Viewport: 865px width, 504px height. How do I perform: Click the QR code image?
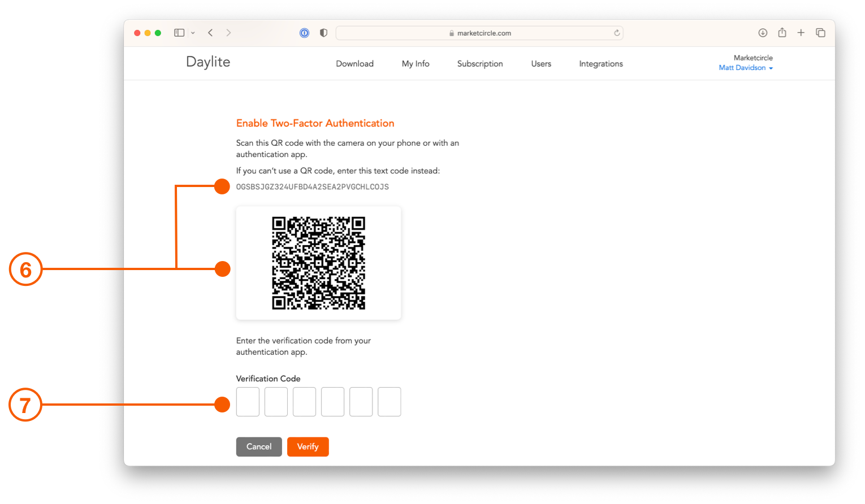coord(318,263)
